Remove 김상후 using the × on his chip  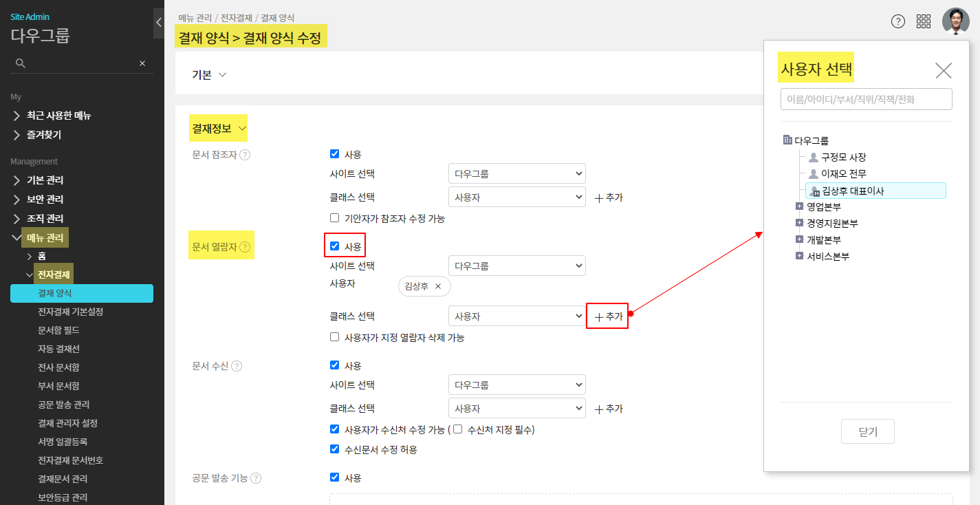click(438, 286)
